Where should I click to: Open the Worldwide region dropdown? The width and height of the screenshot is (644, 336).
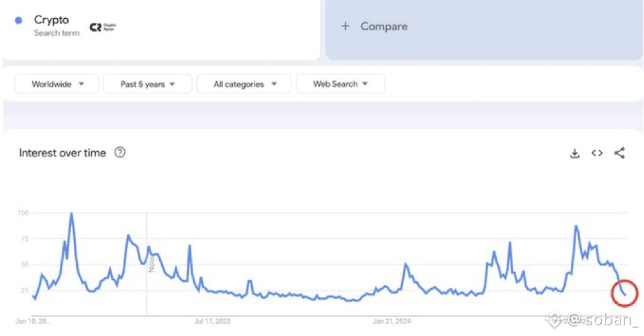tap(58, 84)
